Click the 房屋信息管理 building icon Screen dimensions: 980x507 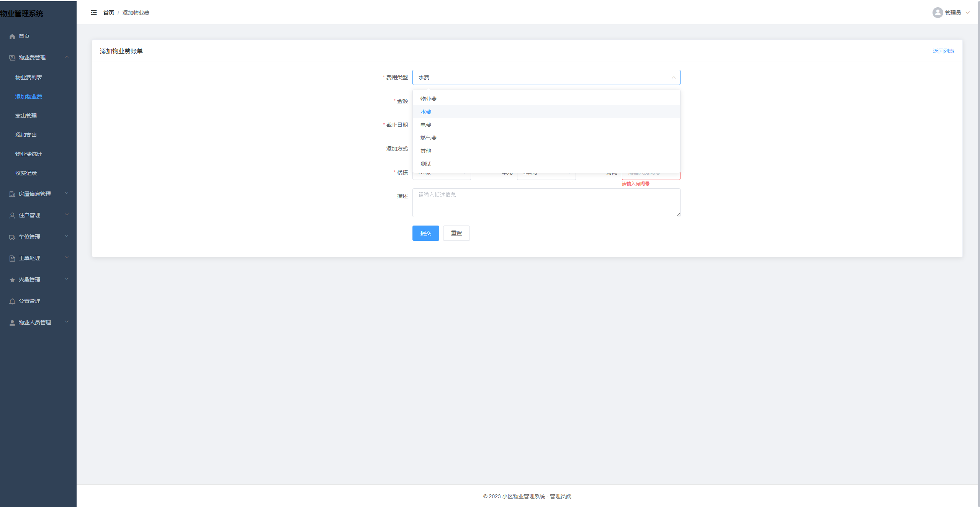click(12, 194)
